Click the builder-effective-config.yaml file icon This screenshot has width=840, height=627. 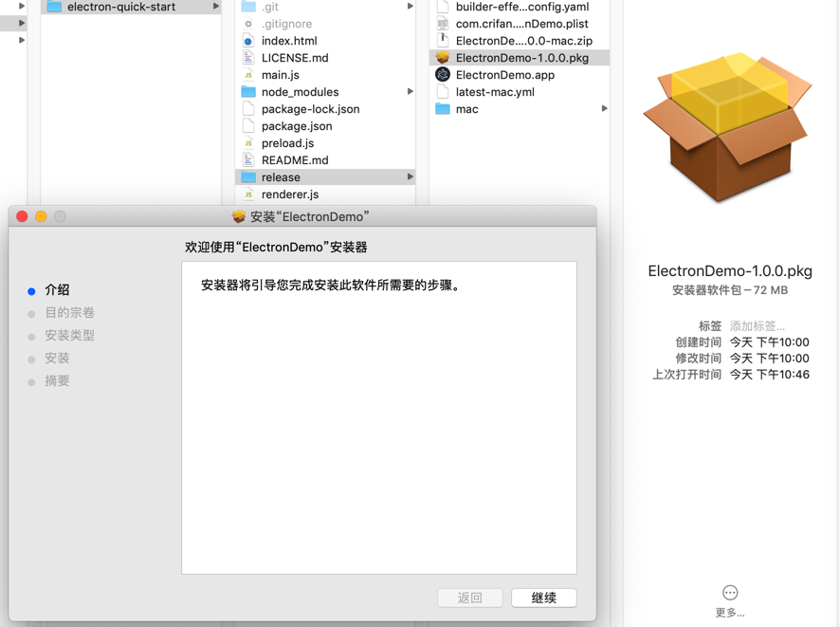pos(443,7)
